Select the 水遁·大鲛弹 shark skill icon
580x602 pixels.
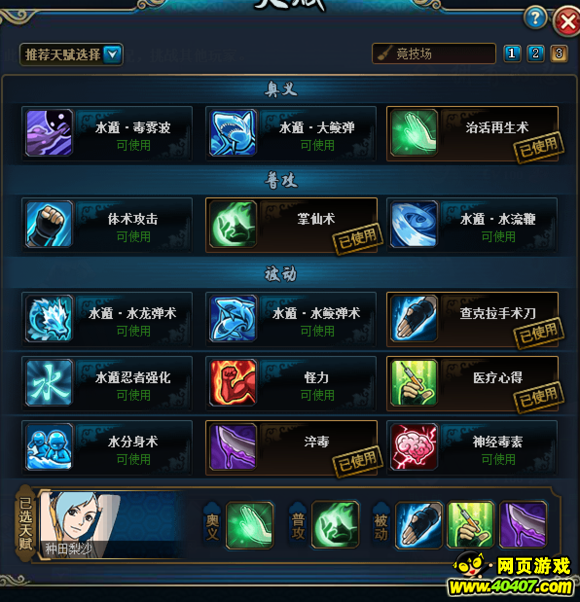coord(233,133)
